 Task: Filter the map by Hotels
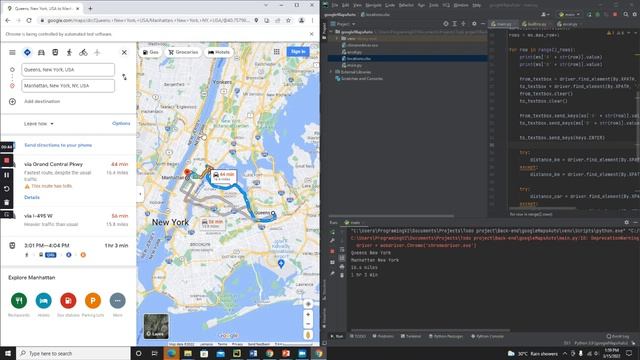(219, 52)
